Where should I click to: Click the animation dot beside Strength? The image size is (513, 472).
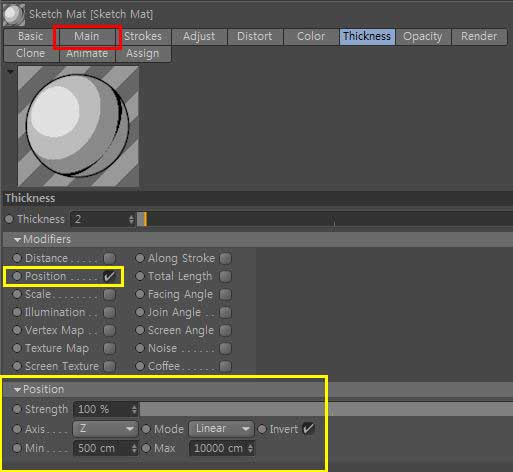coord(17,409)
